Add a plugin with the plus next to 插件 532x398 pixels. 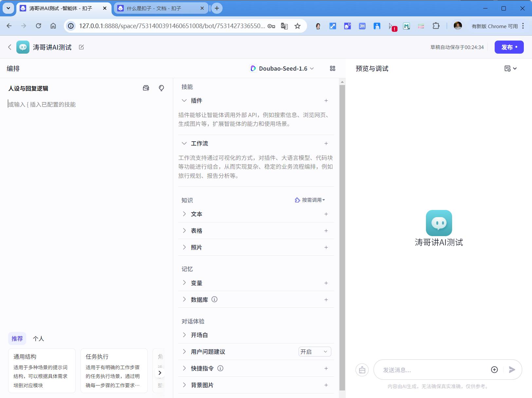326,100
